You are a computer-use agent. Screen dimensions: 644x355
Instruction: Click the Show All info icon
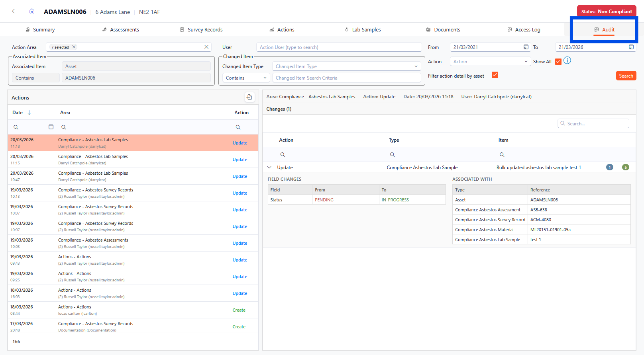[567, 60]
